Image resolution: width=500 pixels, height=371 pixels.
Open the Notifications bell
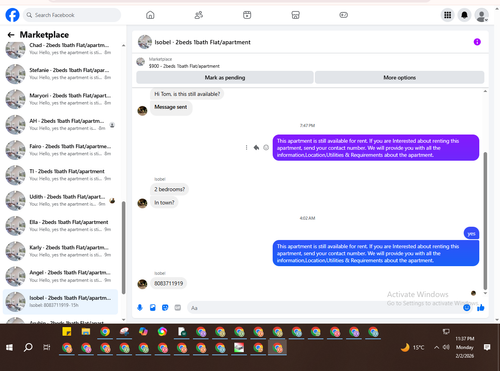[x=464, y=15]
